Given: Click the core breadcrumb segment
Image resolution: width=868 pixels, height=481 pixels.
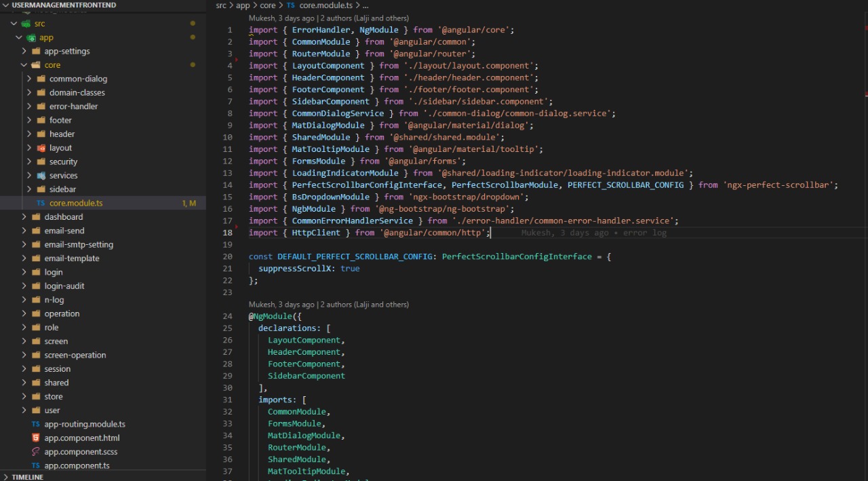Looking at the screenshot, I should (x=268, y=5).
